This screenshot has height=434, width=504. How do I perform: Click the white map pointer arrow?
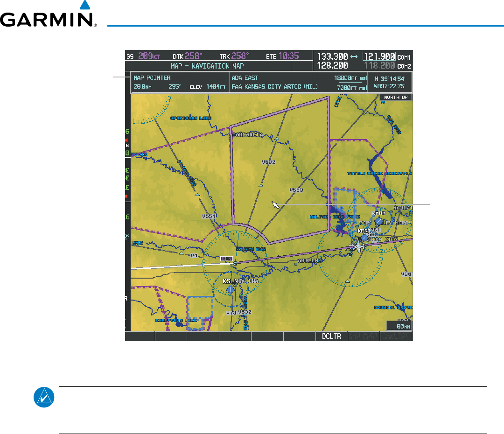click(275, 205)
